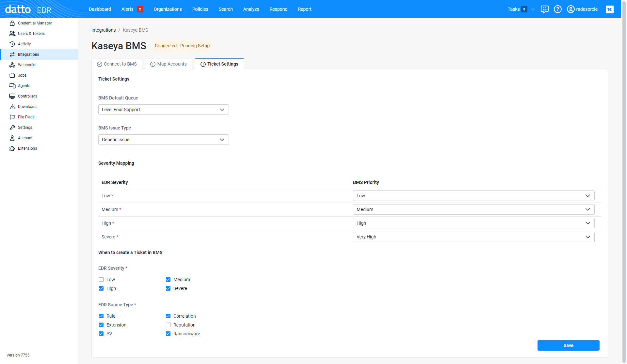Screen dimensions: 627x364
Task: Click the Activity history icon
Action: point(12,44)
